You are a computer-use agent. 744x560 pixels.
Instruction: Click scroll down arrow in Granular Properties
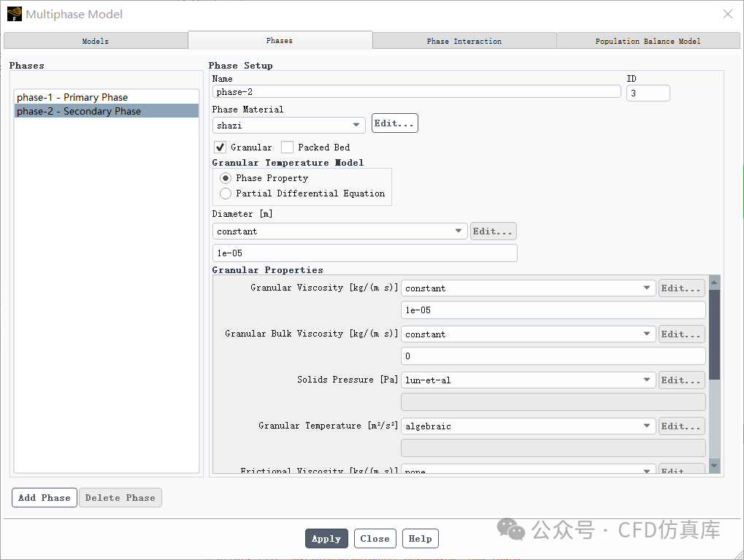[x=714, y=466]
